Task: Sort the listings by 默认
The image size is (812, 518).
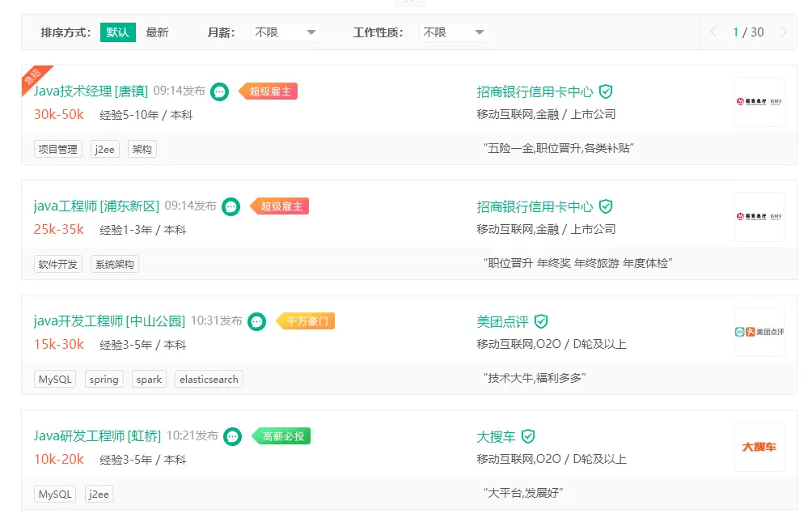Action: [118, 32]
